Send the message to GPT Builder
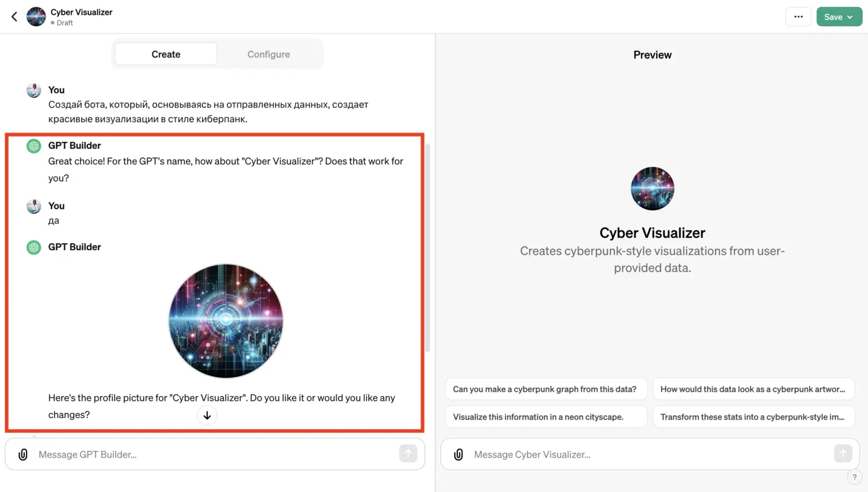 coord(408,454)
